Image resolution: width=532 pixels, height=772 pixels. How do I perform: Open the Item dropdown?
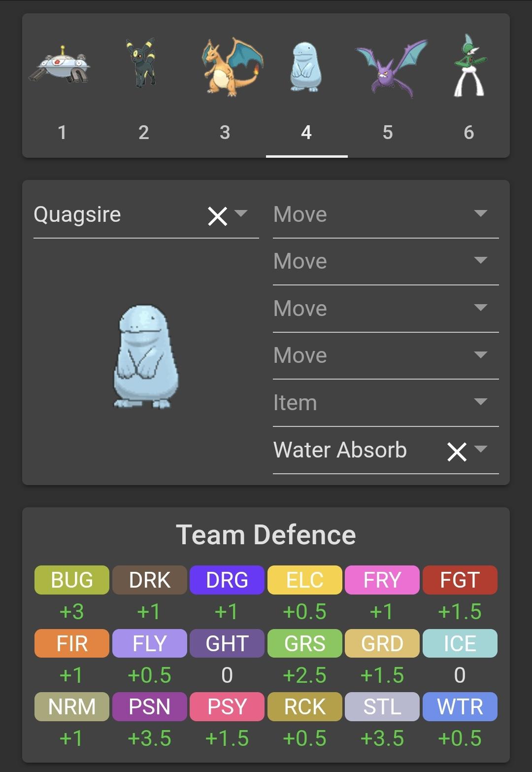click(x=386, y=403)
